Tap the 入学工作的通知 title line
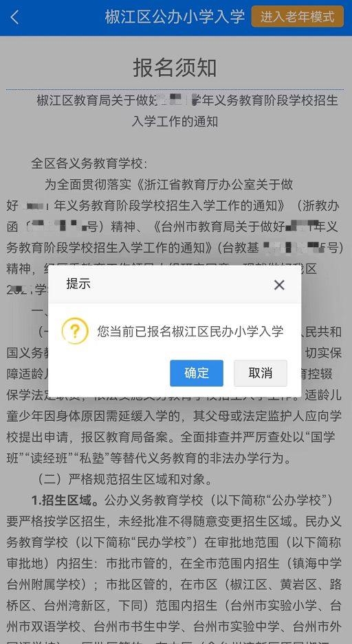The image size is (352, 644). 175,122
